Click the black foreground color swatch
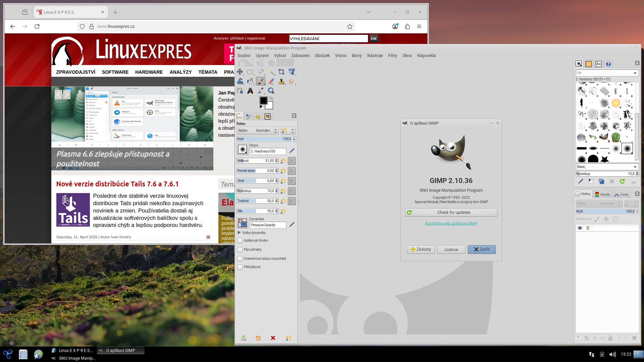The image size is (644, 362). coord(263,101)
